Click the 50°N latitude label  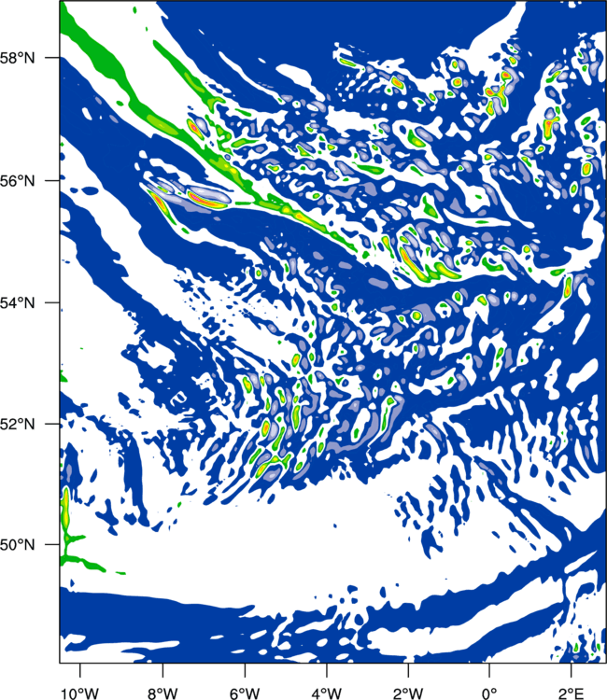pos(17,545)
